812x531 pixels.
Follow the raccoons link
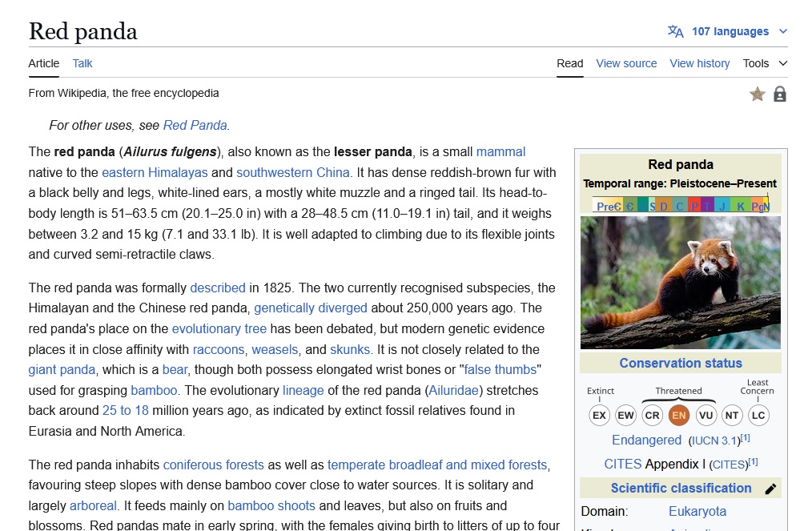click(x=218, y=350)
